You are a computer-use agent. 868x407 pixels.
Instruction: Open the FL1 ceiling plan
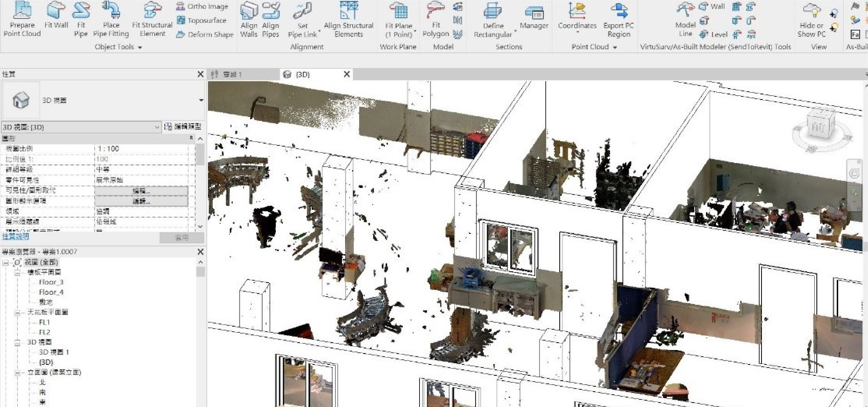(44, 322)
